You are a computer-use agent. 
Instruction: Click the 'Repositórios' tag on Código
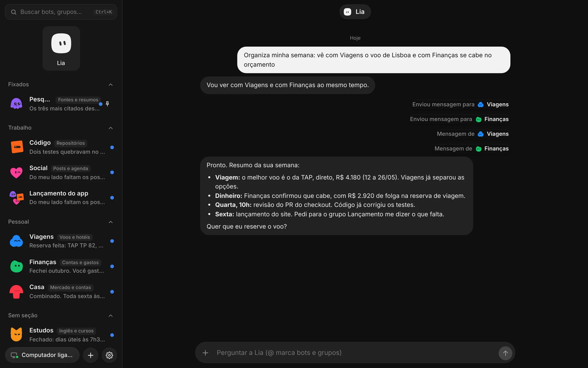click(71, 143)
